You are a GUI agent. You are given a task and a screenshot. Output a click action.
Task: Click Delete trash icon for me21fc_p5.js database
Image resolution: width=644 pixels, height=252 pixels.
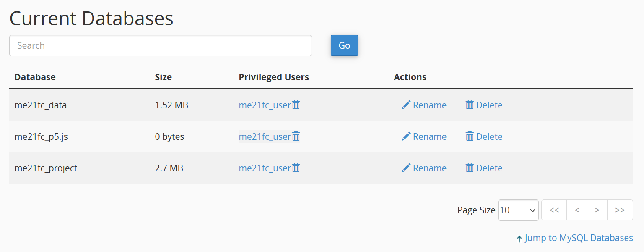click(470, 136)
